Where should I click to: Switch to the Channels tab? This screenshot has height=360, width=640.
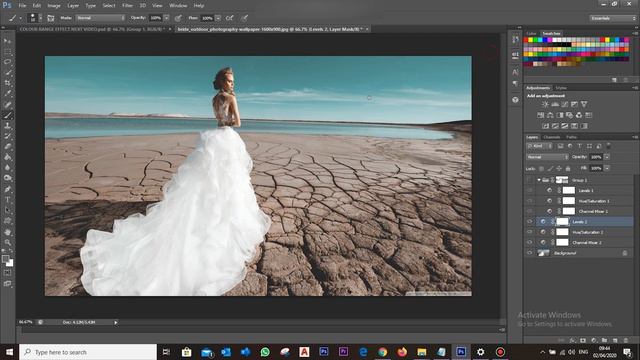[551, 137]
